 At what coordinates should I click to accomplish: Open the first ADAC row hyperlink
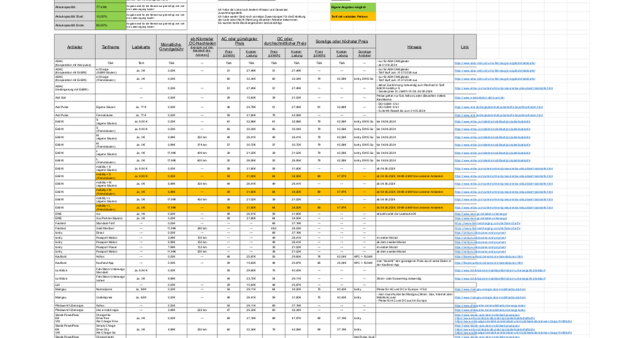point(494,63)
